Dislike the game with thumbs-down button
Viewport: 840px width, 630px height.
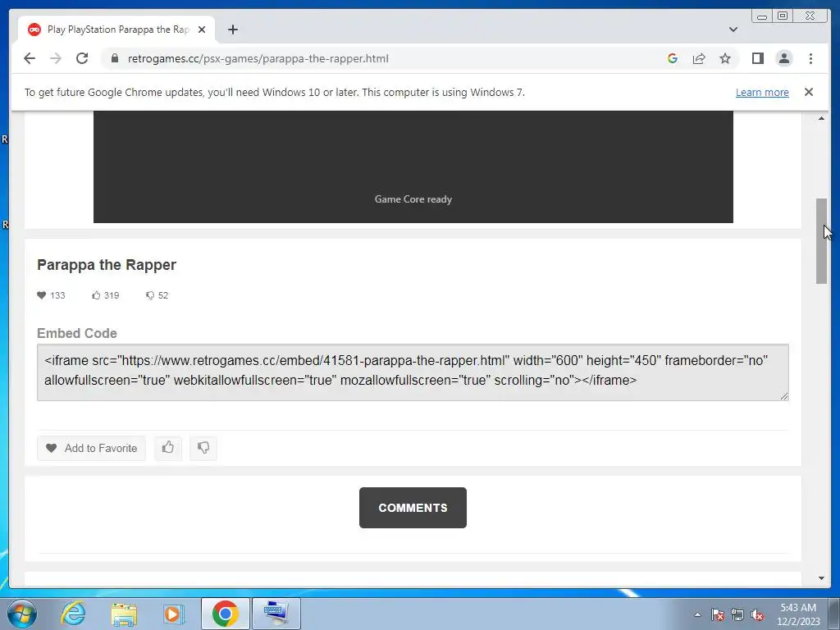click(x=203, y=448)
